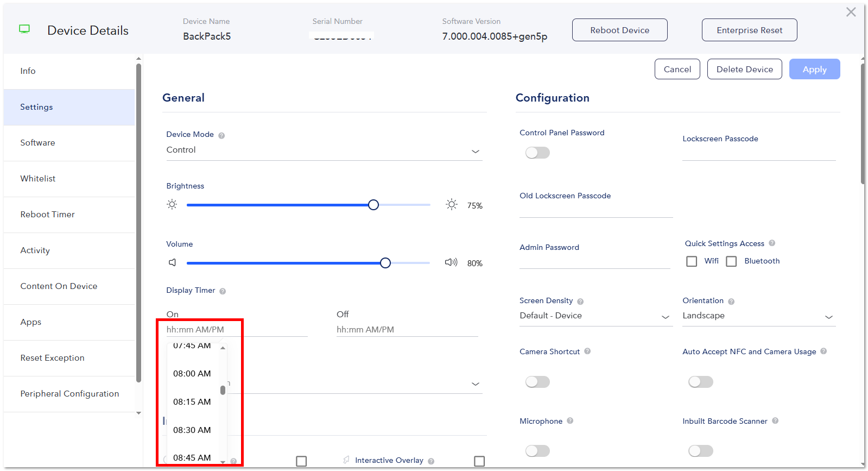Viewport: 868px width, 471px height.
Task: Open Content On Device tab
Action: coord(69,286)
